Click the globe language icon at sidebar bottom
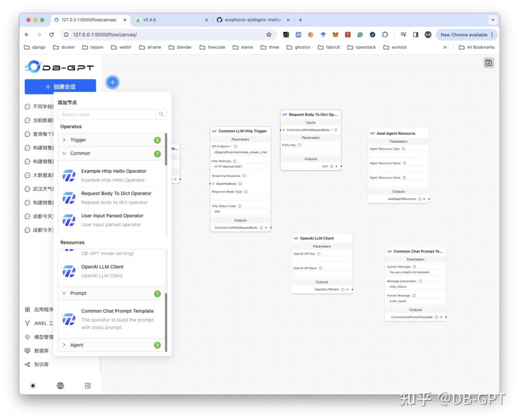The height and width of the screenshot is (420, 519). point(60,385)
